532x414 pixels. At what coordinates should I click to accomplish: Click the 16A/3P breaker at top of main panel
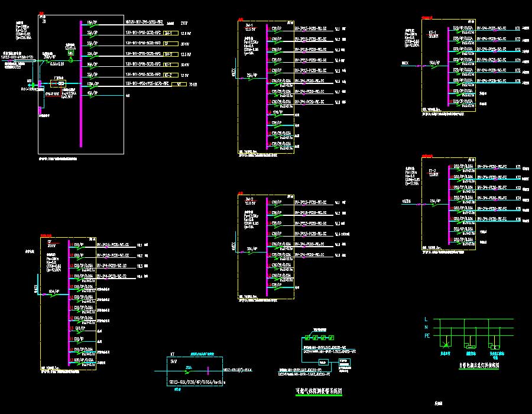(93, 22)
